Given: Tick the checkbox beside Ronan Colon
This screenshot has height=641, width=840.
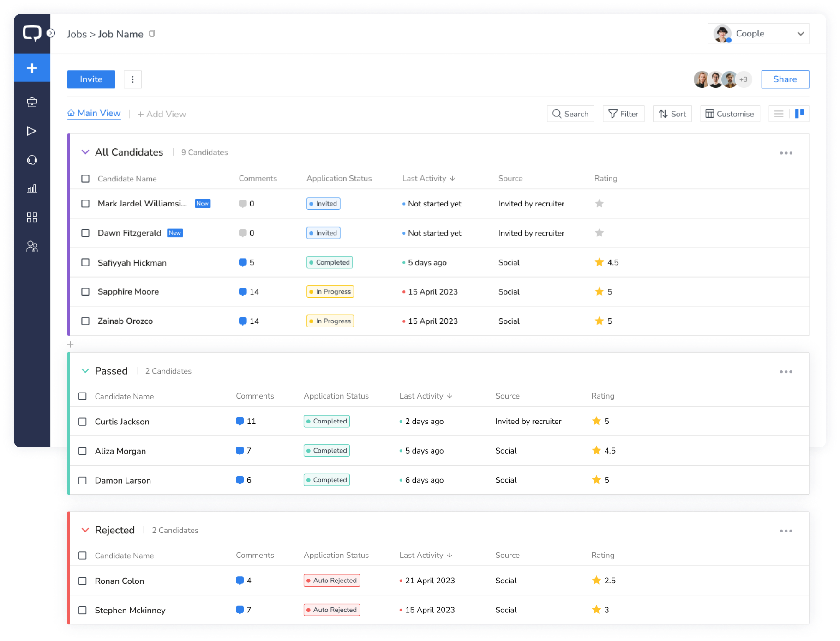Looking at the screenshot, I should click(83, 581).
